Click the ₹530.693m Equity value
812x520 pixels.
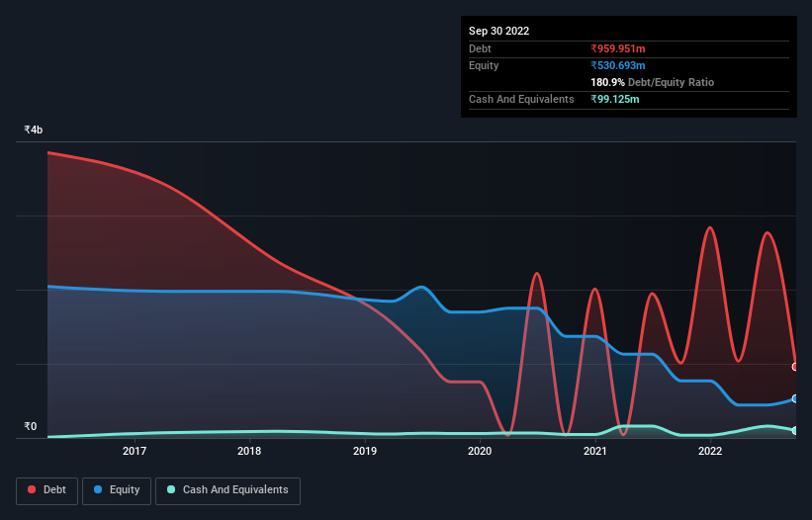pyautogui.click(x=618, y=65)
